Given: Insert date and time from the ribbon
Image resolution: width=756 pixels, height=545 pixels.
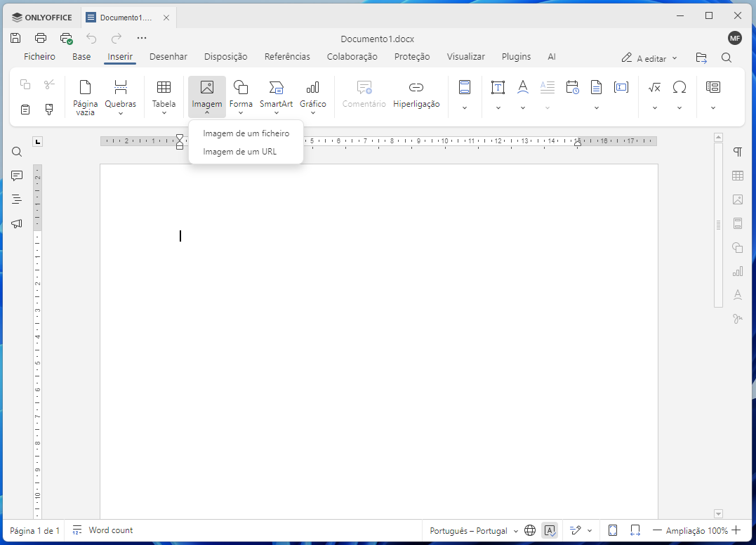Looking at the screenshot, I should [572, 87].
